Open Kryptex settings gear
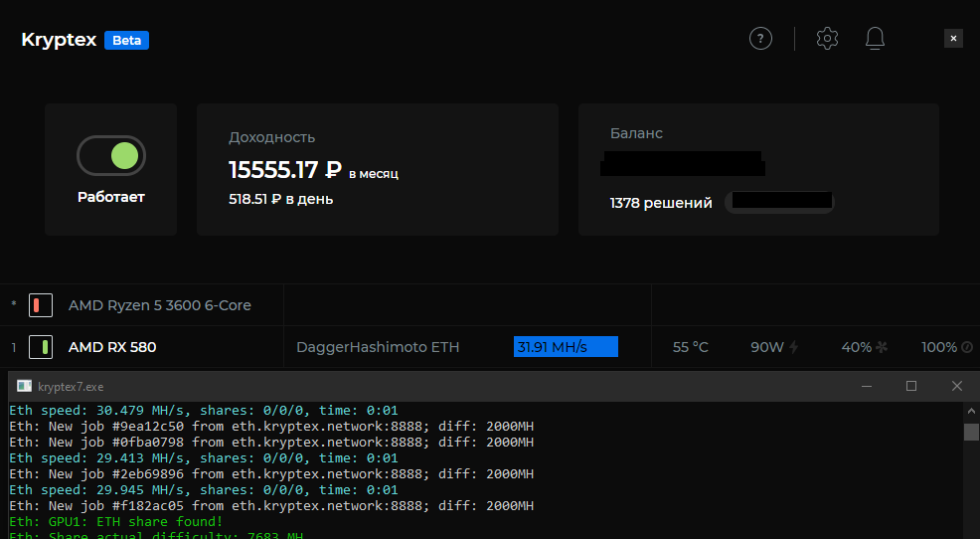This screenshot has width=980, height=539. click(x=827, y=39)
